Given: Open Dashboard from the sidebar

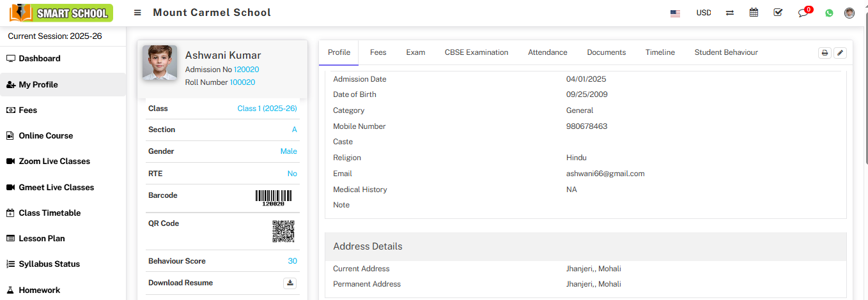Looking at the screenshot, I should pos(63,58).
